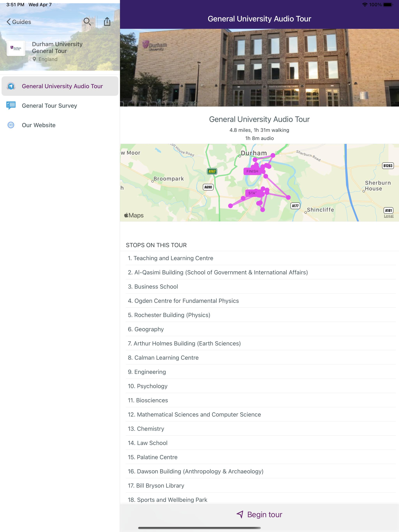Tap the Durham University General Tour title
This screenshot has height=532, width=399.
click(x=57, y=47)
